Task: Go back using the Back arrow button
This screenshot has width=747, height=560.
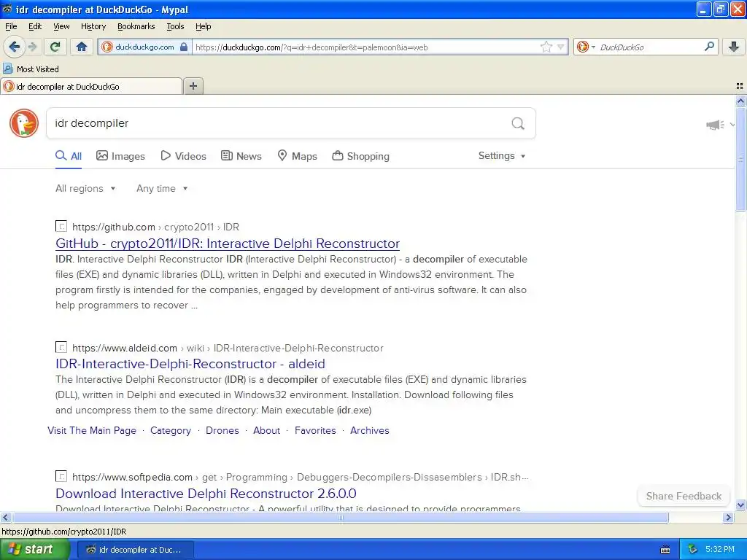Action: pos(15,47)
